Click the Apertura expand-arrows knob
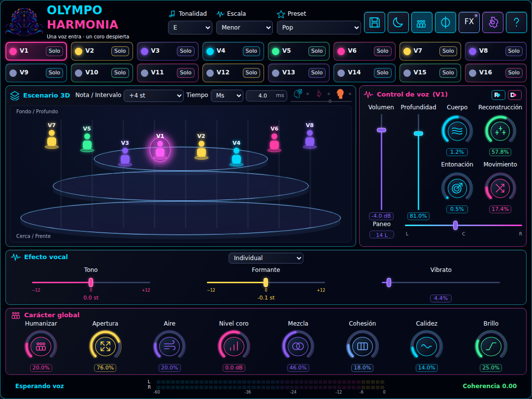Screen dimensions: 532x399 point(105,346)
